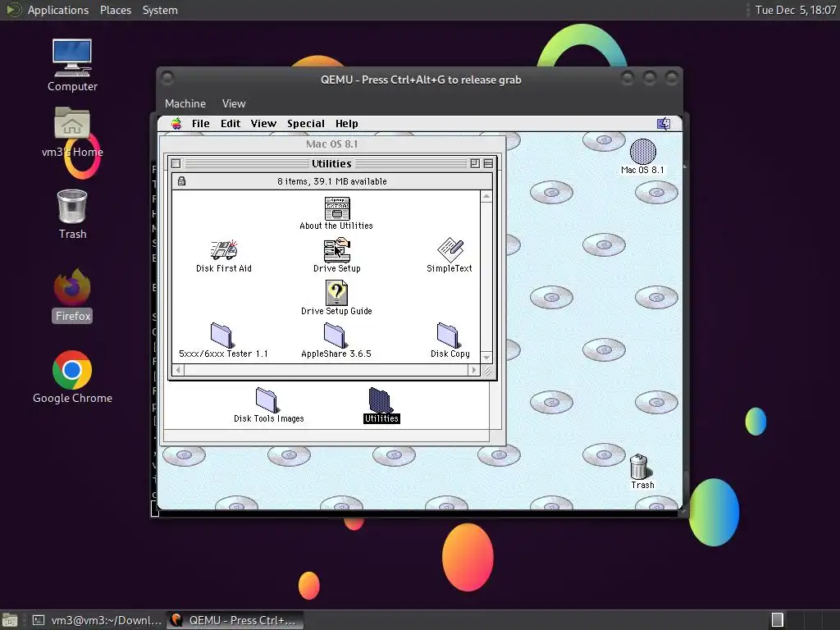840x630 pixels.
Task: Open the Apple menu icon
Action: pos(176,124)
